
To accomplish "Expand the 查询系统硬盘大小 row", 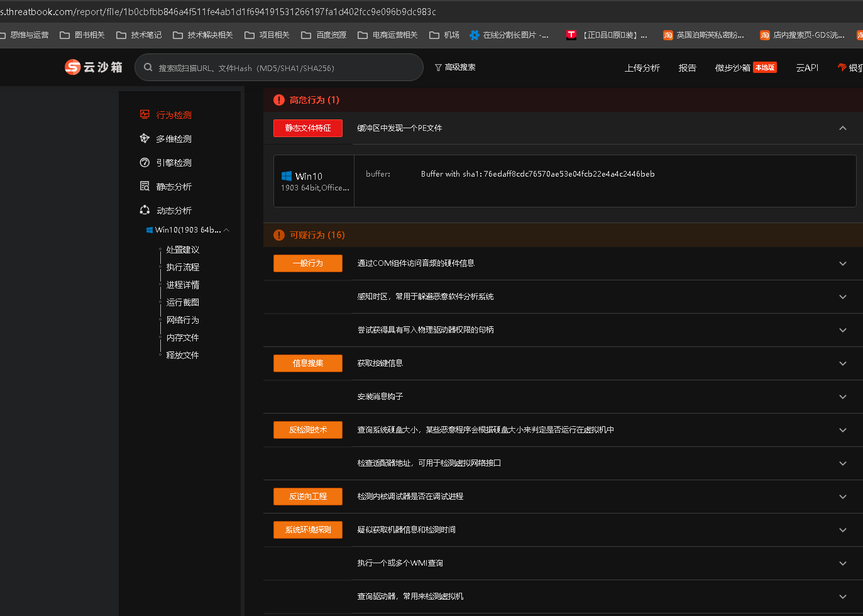I will 843,430.
